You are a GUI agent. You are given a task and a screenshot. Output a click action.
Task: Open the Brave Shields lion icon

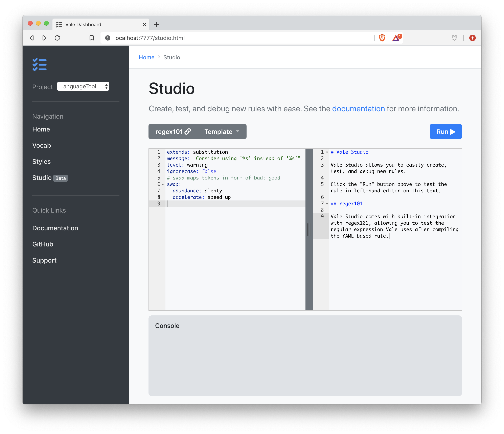click(x=382, y=38)
